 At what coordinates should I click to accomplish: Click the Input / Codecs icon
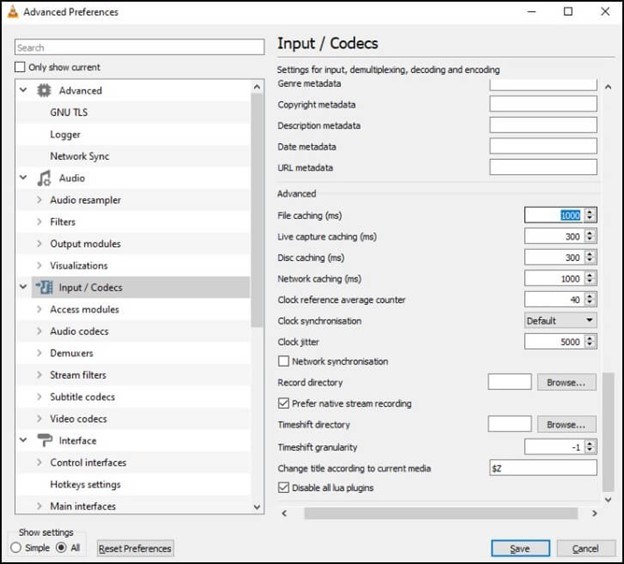[44, 288]
